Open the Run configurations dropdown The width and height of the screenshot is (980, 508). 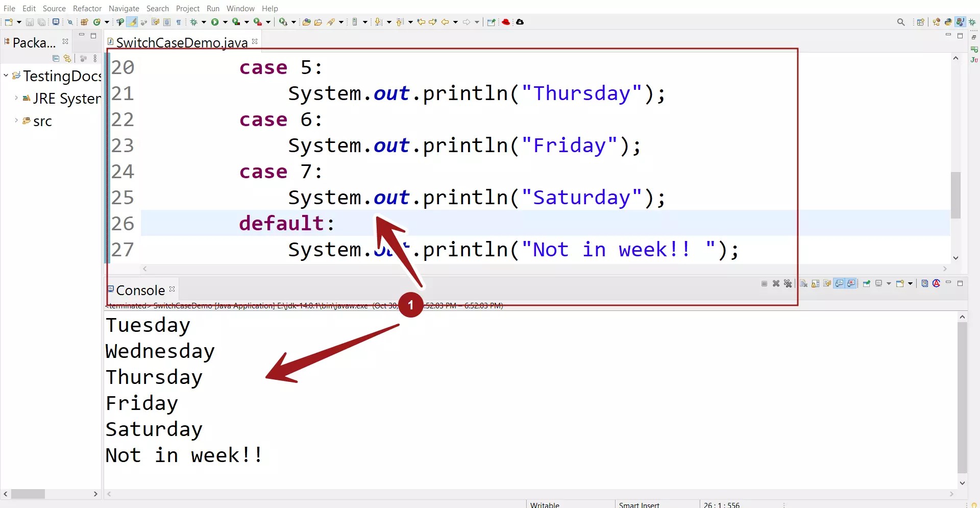(225, 21)
